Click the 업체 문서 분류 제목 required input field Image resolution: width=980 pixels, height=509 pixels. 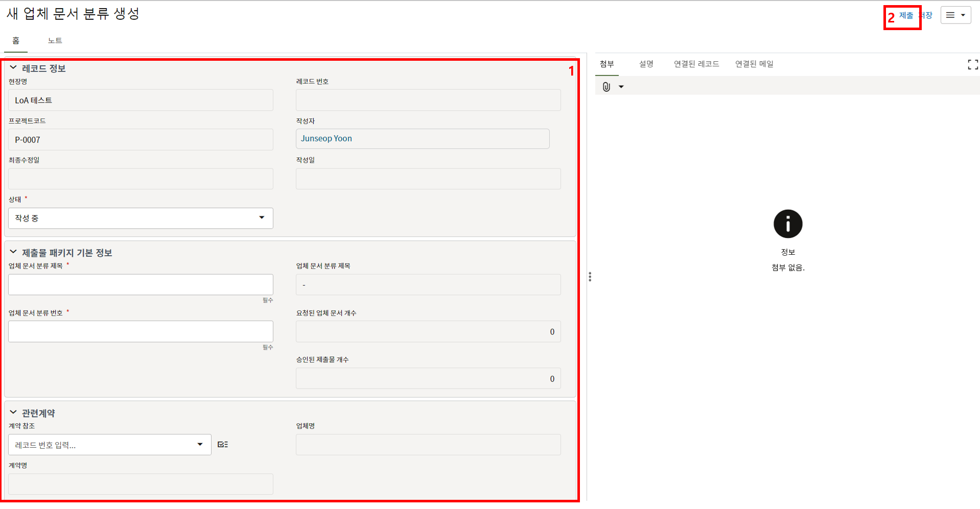click(x=141, y=284)
